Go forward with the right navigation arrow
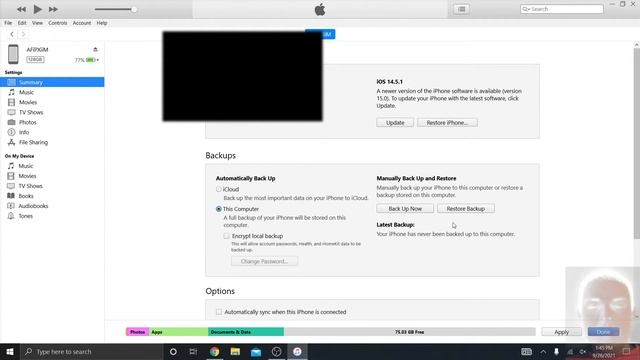This screenshot has height=360, width=640. 23,34
